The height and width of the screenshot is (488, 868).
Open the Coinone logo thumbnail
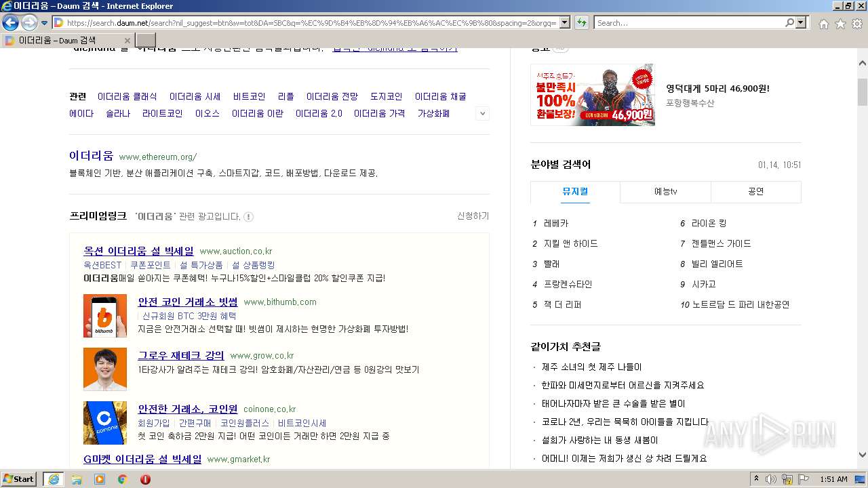tap(105, 423)
